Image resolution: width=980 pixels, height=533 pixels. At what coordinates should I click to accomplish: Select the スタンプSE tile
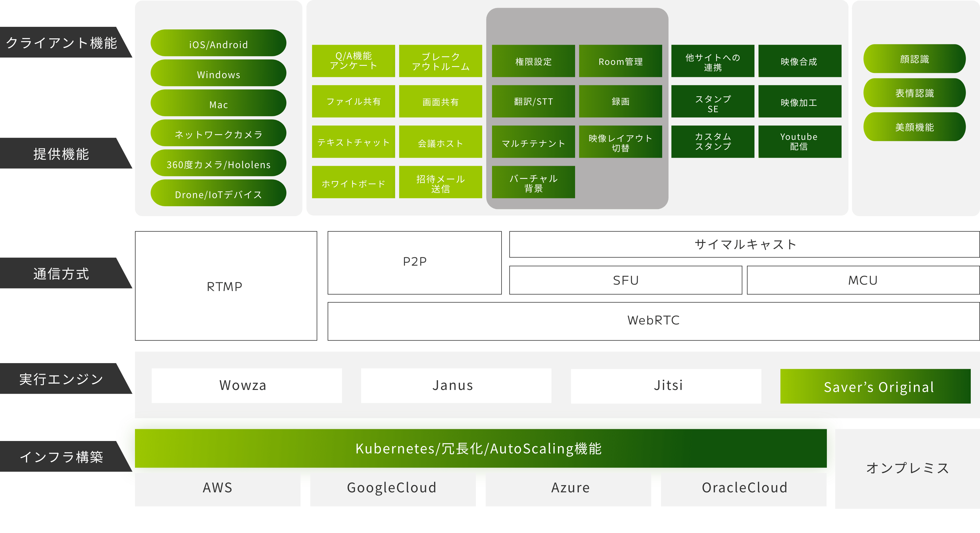coord(713,101)
